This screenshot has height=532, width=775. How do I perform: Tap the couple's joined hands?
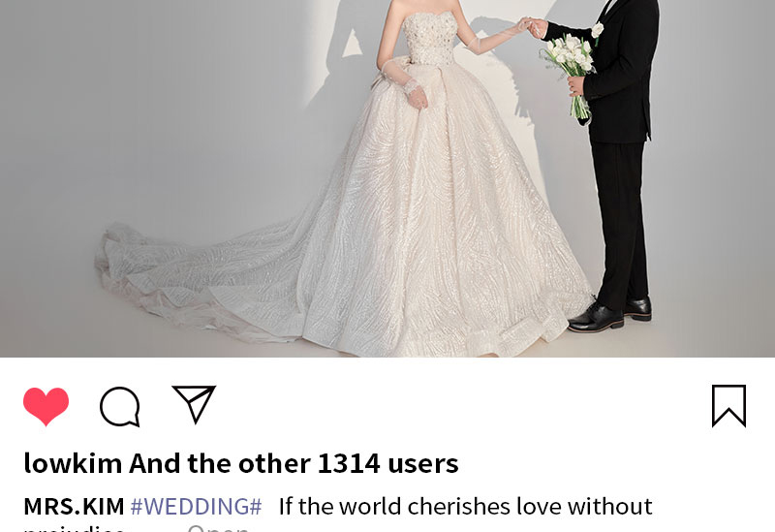click(533, 27)
